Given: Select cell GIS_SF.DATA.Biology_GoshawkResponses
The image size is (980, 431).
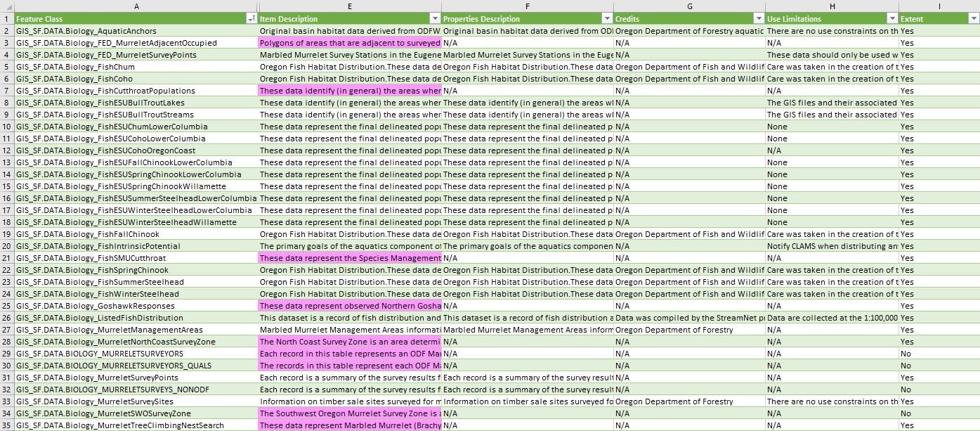Looking at the screenshot, I should point(136,306).
